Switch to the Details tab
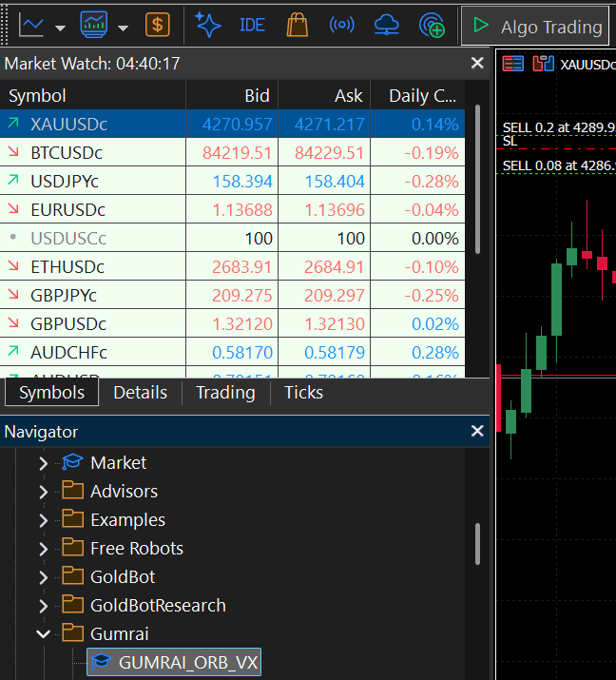This screenshot has width=616, height=680. [140, 393]
